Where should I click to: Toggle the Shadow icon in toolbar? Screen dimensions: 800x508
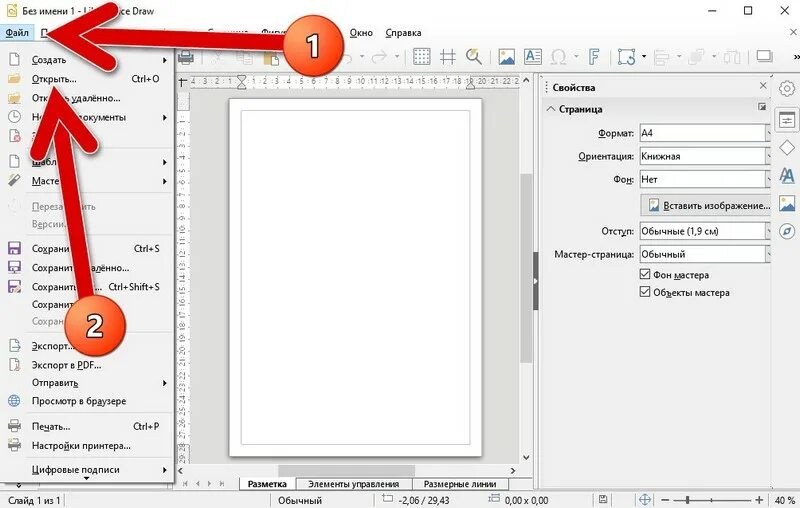[764, 56]
